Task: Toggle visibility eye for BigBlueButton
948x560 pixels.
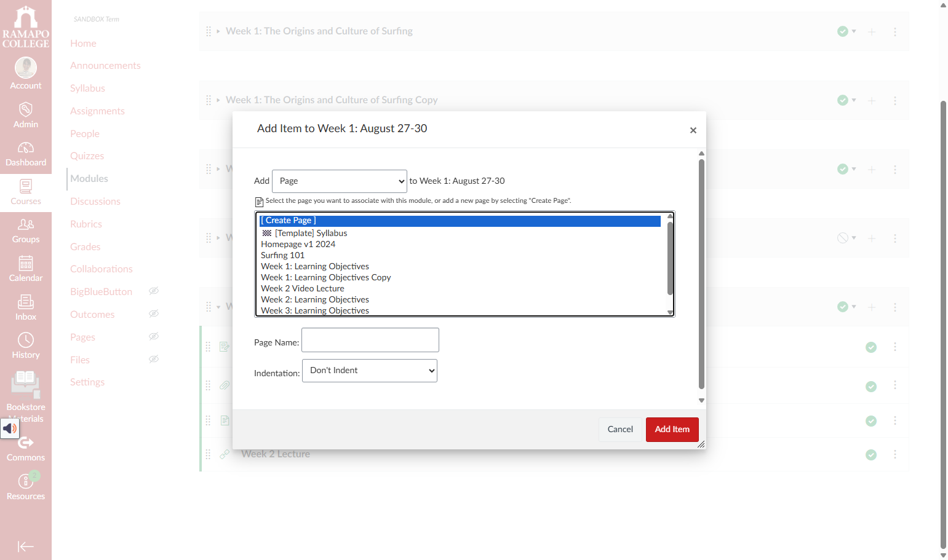Action: click(x=154, y=291)
